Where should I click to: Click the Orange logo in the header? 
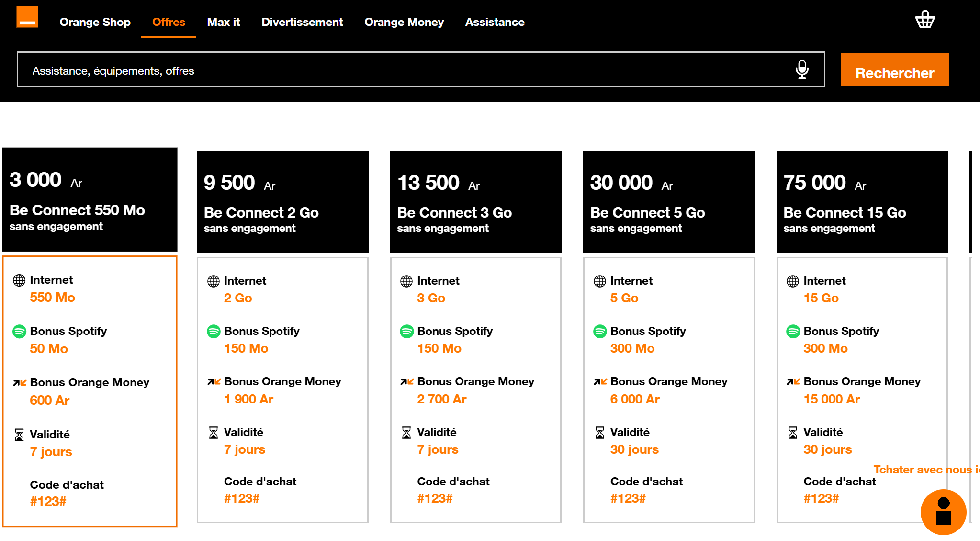point(27,17)
